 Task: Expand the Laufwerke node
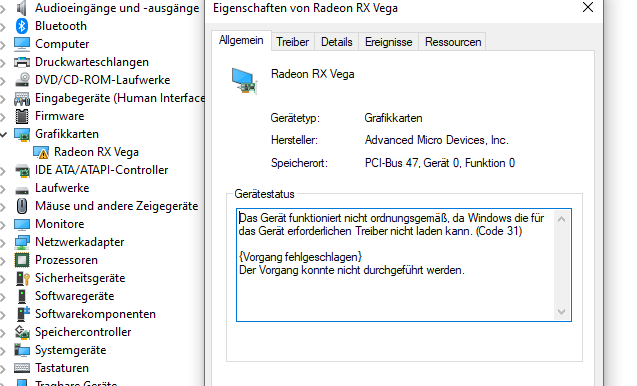[x=3, y=189]
